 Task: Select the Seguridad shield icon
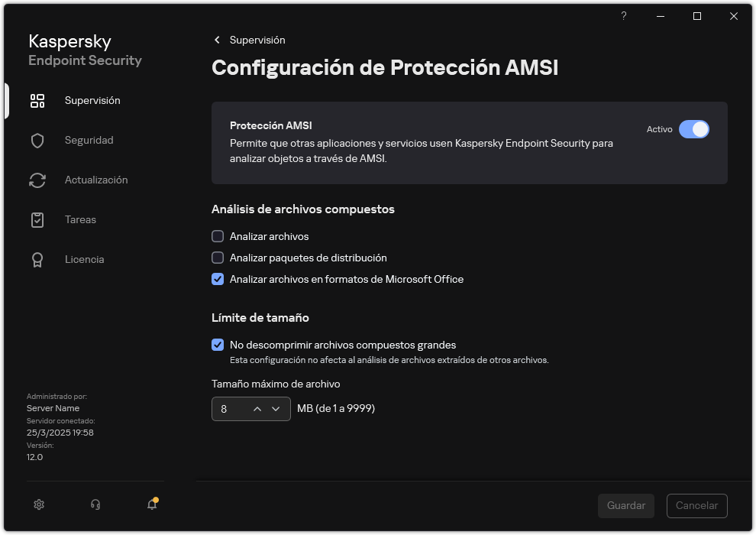coord(37,140)
